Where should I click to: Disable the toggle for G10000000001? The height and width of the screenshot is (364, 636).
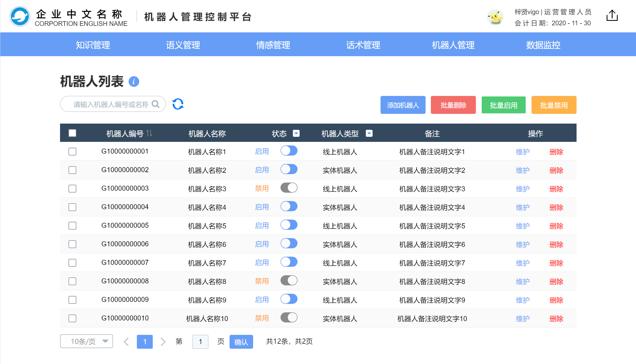point(289,151)
